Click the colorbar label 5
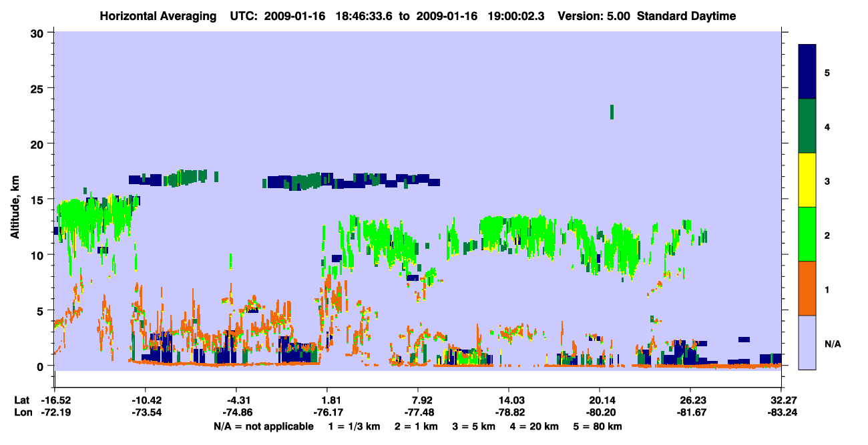Viewport: 868px width, 445px height. 827,72
